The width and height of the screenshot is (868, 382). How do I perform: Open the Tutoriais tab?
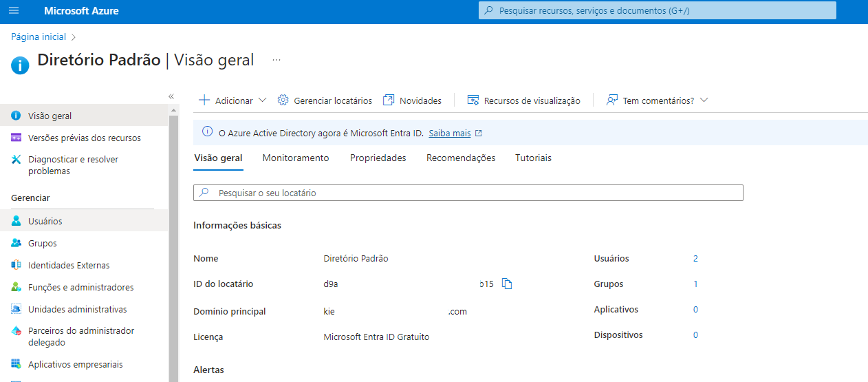pos(534,158)
